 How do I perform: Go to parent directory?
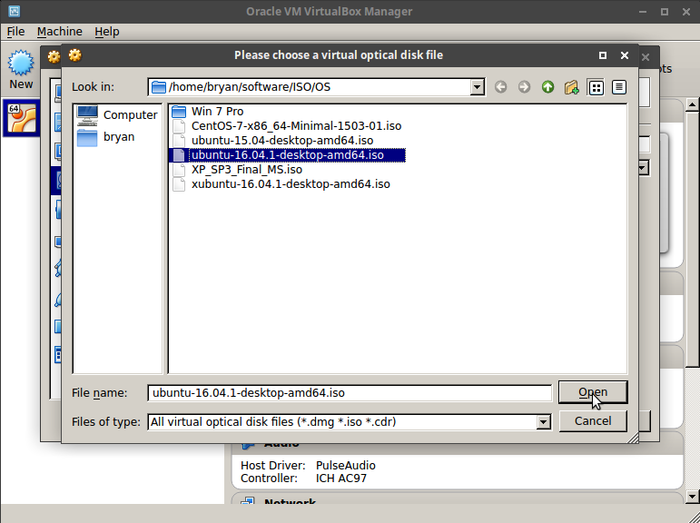tap(548, 87)
